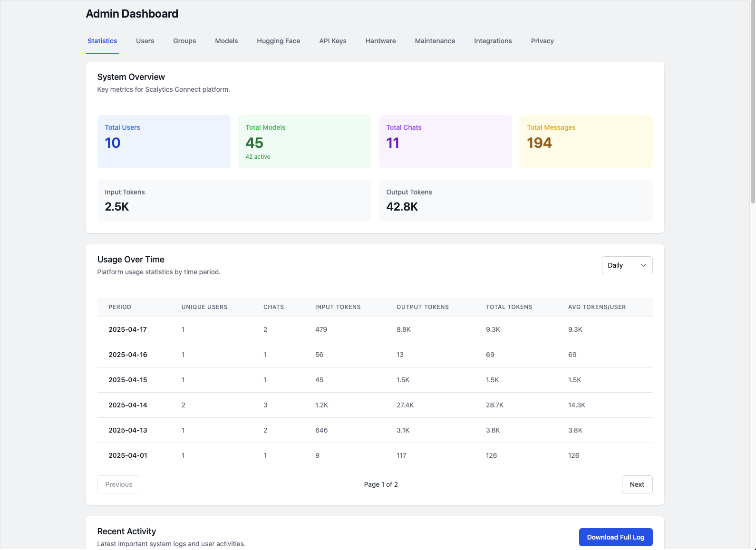The height and width of the screenshot is (550, 756).
Task: Switch to the Users tab
Action: tap(145, 41)
